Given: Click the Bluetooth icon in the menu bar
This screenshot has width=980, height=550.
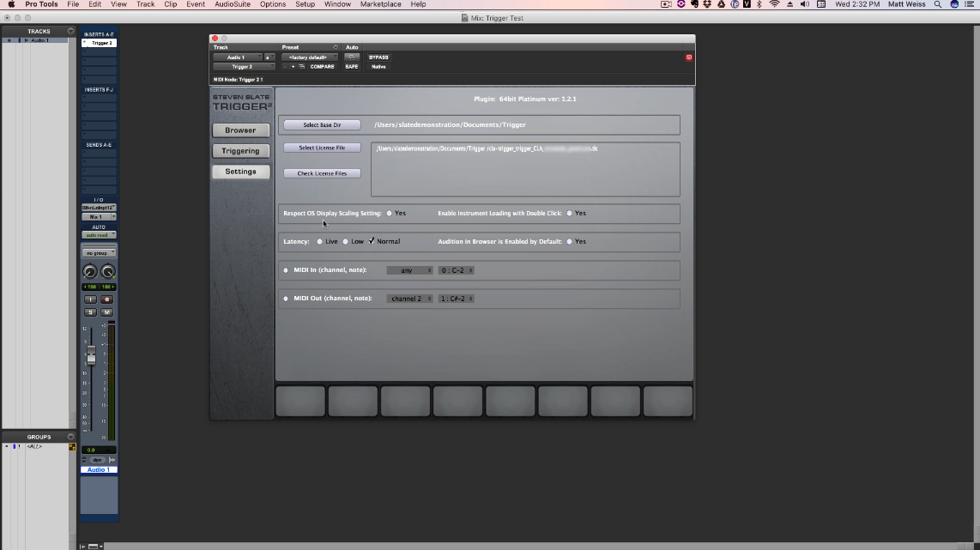Looking at the screenshot, I should point(759,4).
